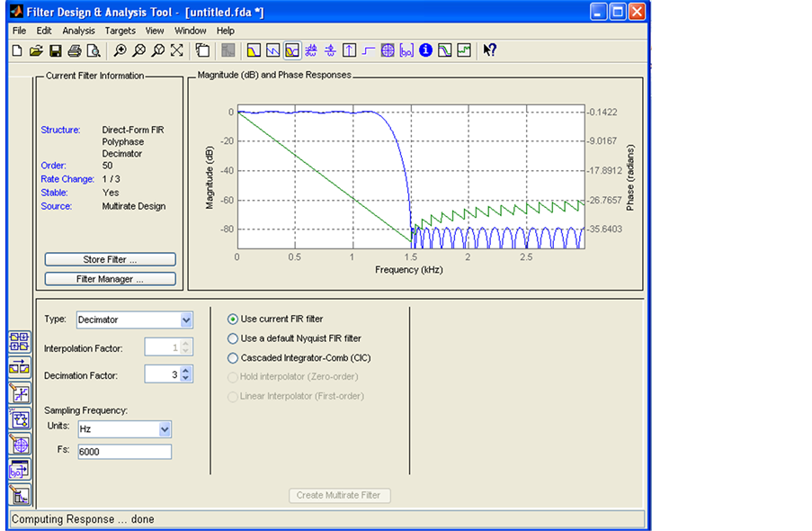Decrease Decimation Factor with down arrow
812x531 pixels.
point(186,378)
